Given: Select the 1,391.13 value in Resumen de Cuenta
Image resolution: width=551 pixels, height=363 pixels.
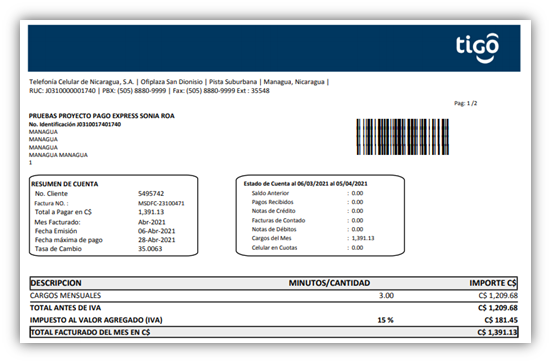Looking at the screenshot, I should (151, 212).
